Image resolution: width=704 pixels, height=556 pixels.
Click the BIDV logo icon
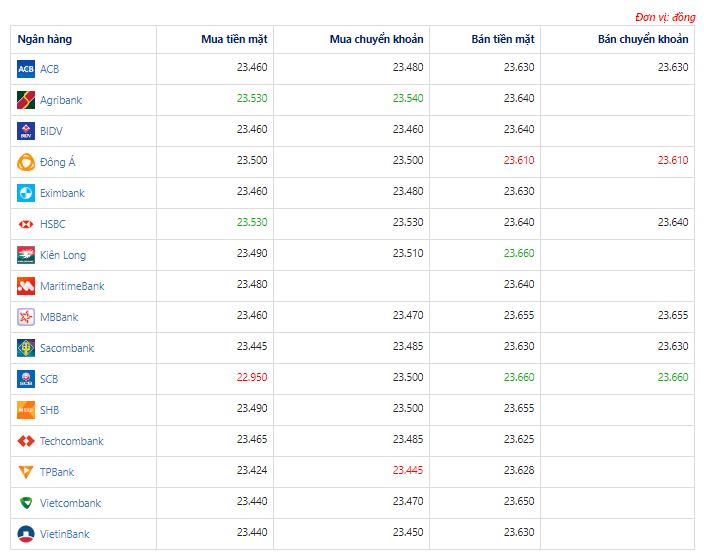(26, 131)
